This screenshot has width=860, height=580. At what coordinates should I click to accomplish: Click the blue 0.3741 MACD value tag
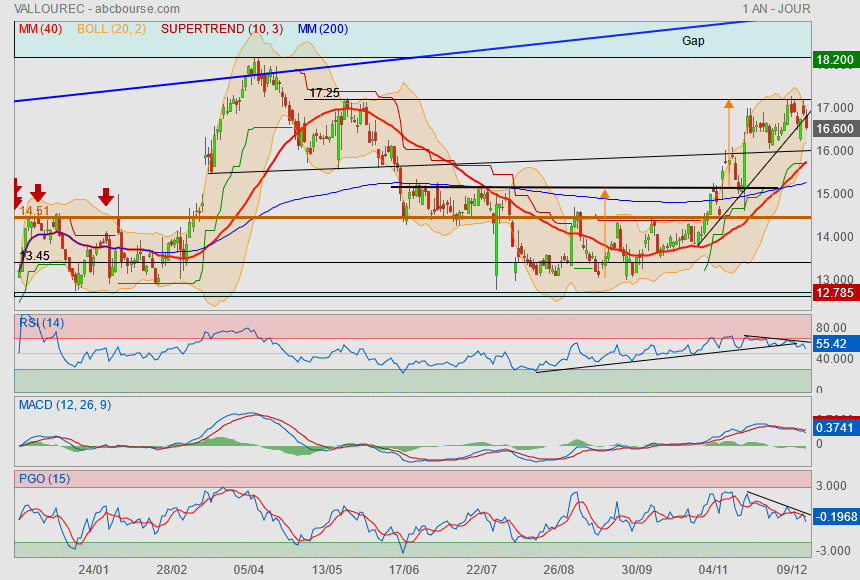coord(836,427)
